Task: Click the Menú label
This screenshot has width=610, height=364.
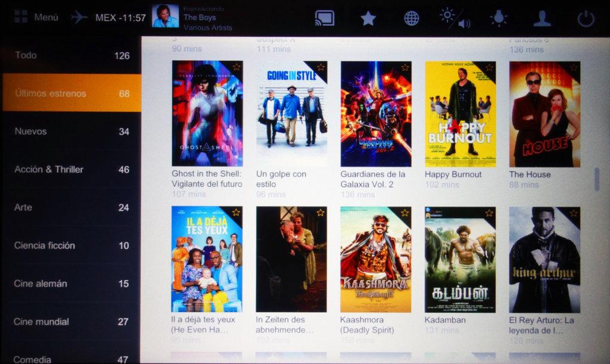Action: point(46,17)
